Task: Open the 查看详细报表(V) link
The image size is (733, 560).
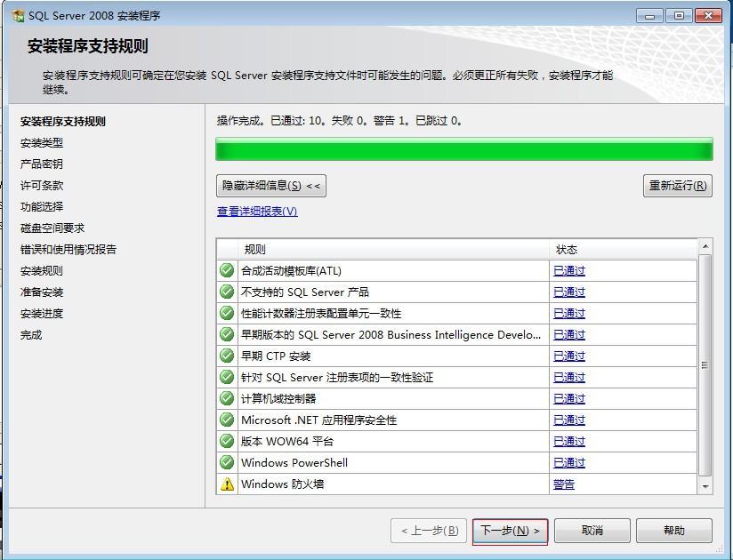Action: click(x=257, y=212)
